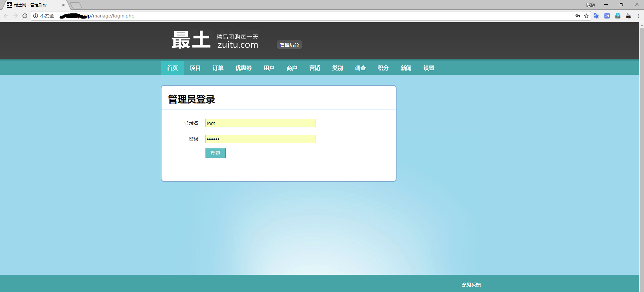Open the 用户 navigation tab
644x292 pixels.
[269, 68]
